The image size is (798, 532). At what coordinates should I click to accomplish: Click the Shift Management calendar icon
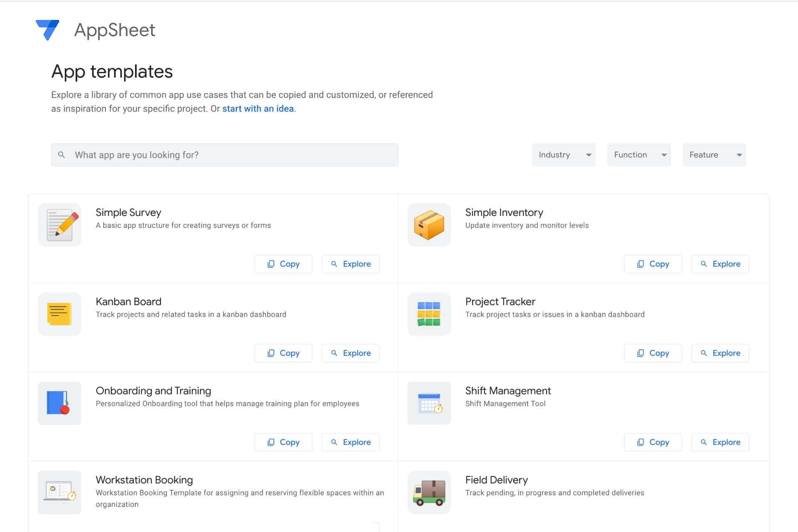[x=429, y=403]
